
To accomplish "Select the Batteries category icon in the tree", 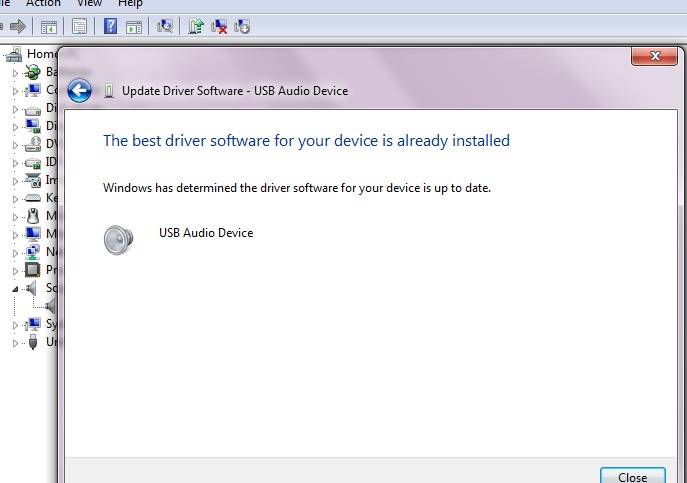I will (x=32, y=72).
